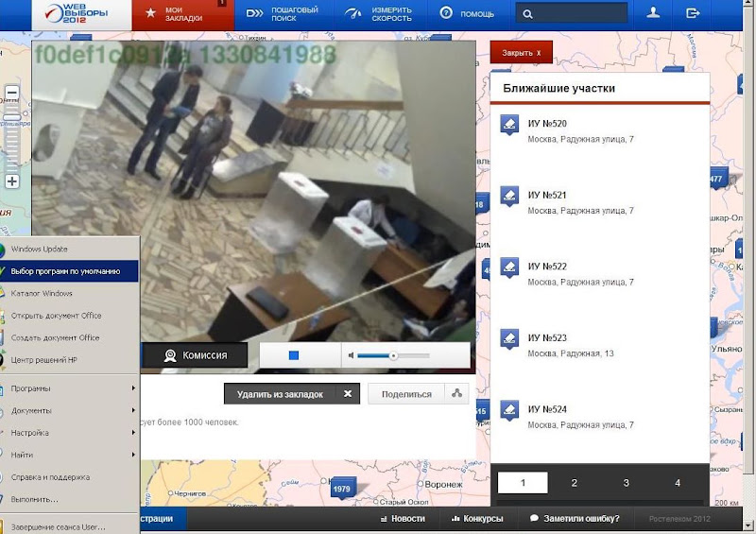Image resolution: width=756 pixels, height=534 pixels.
Task: Click the speedometer icon
Action: [352, 13]
